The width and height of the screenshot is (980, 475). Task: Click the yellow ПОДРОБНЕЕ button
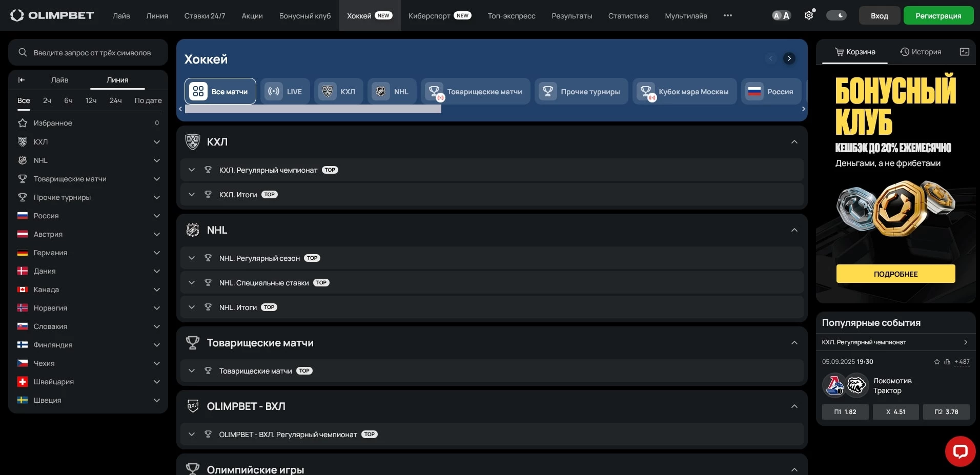coord(895,274)
